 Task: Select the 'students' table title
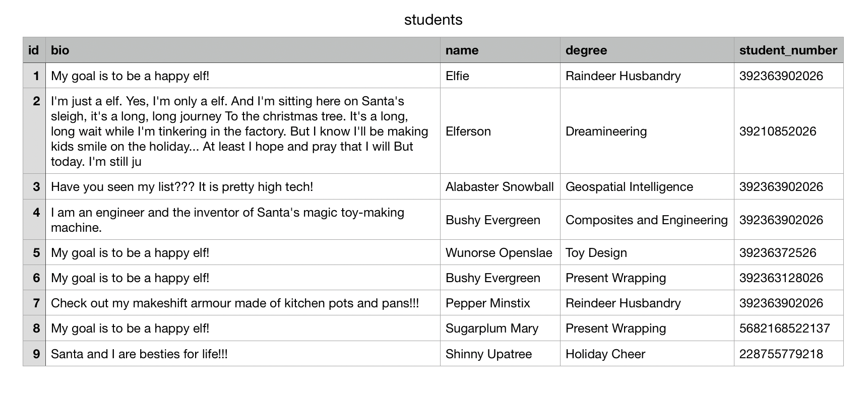pyautogui.click(x=433, y=20)
